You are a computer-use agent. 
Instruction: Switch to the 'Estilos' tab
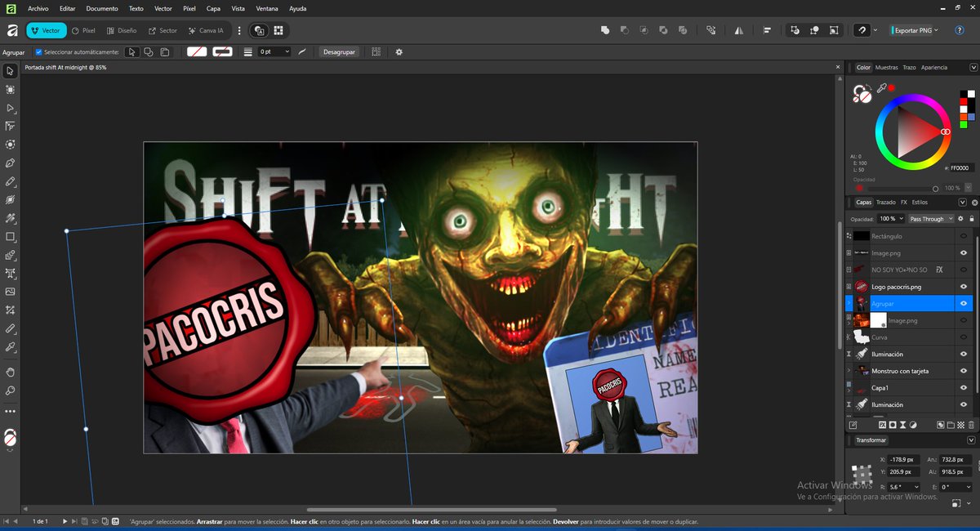(x=920, y=202)
